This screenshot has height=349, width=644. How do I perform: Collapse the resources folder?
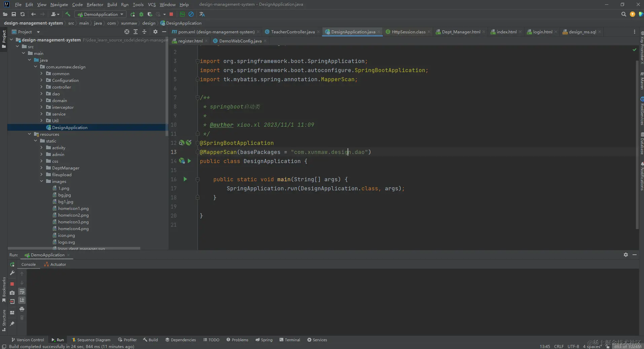[29, 134]
